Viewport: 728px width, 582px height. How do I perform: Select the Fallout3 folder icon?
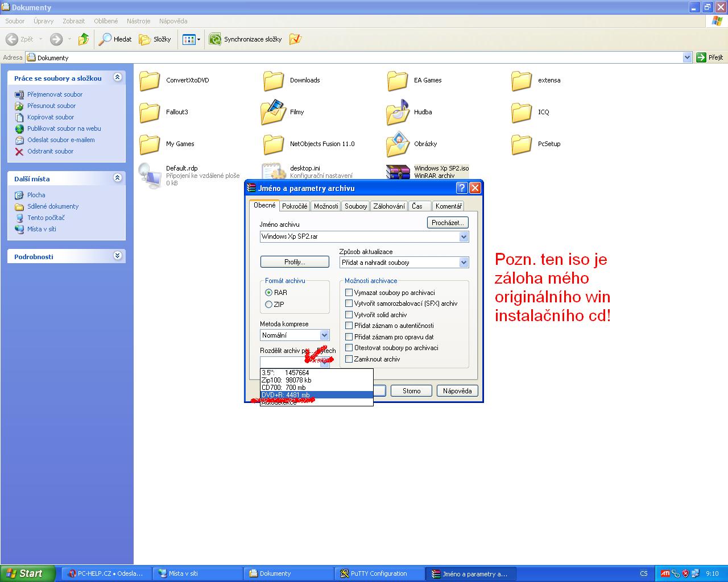150,113
